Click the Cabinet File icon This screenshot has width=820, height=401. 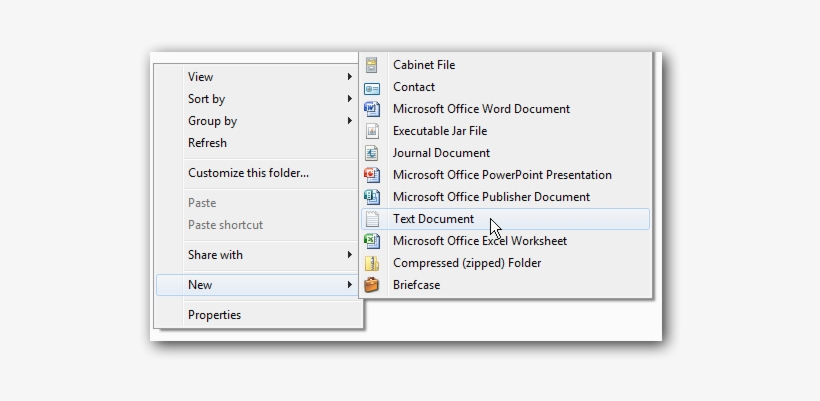click(x=371, y=65)
